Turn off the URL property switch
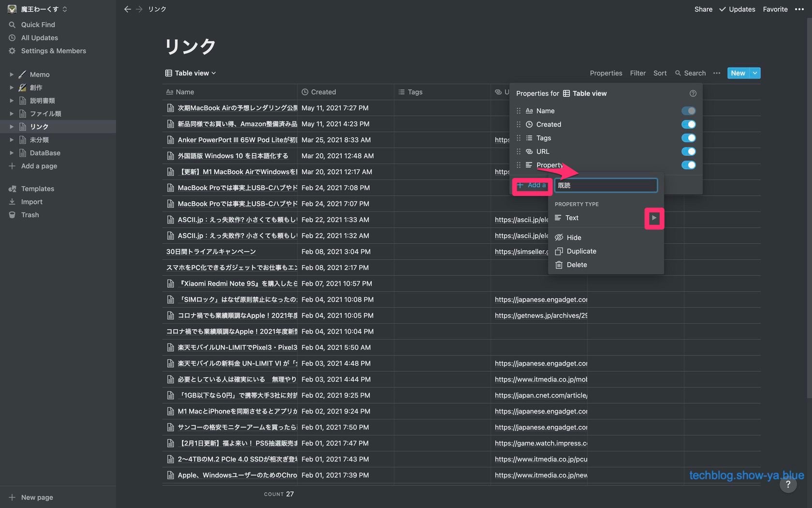Viewport: 812px width, 508px height. 688,151
